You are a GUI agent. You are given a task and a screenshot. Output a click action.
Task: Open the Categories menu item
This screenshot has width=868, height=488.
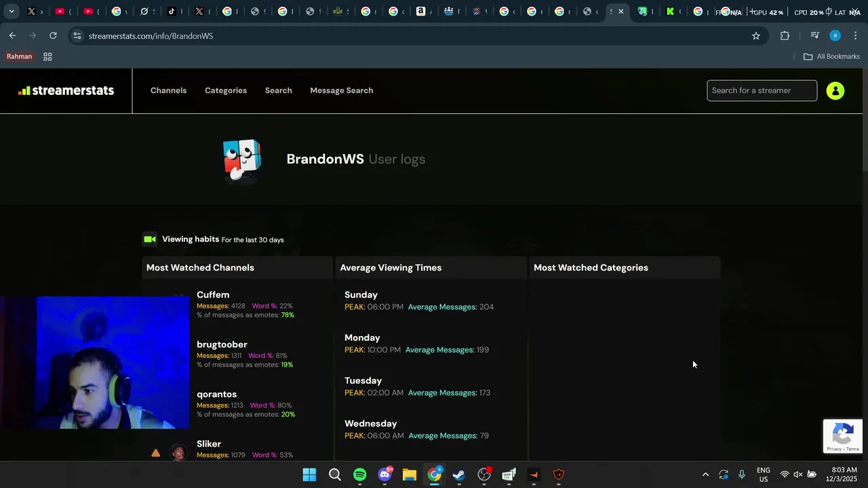(226, 90)
